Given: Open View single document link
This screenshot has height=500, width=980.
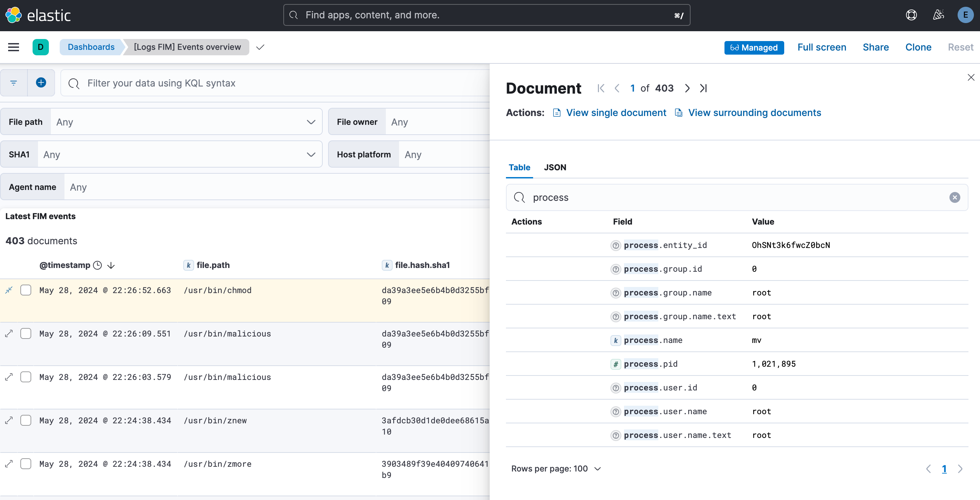Looking at the screenshot, I should point(610,113).
